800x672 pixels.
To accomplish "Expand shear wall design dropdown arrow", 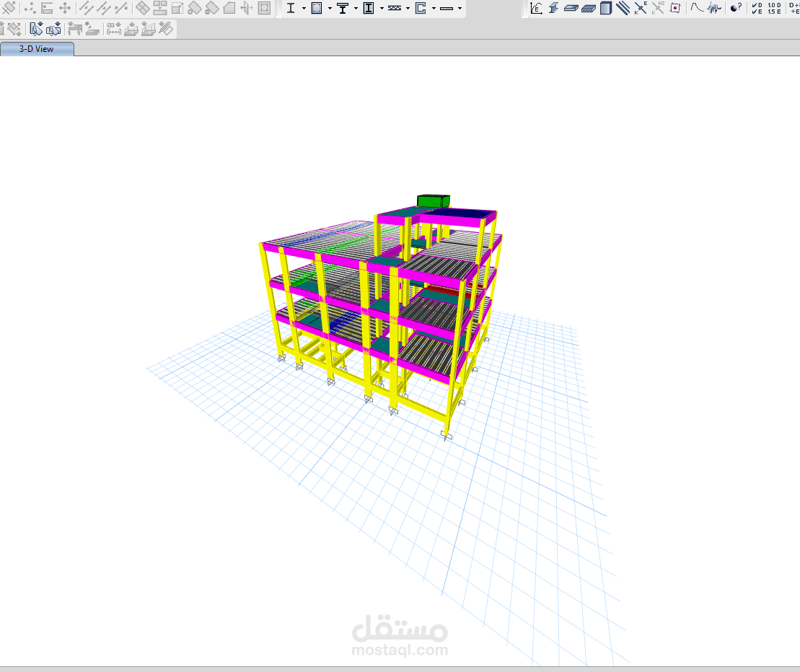I will [434, 8].
